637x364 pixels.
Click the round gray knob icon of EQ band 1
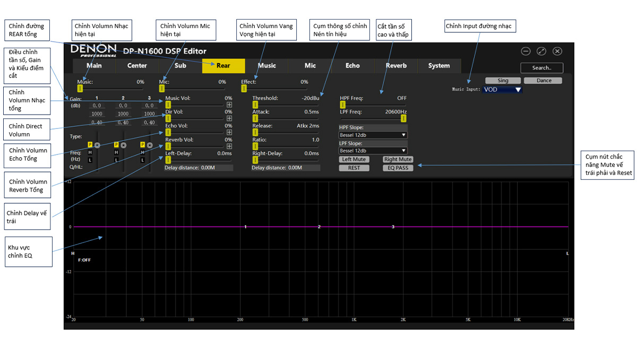(x=97, y=145)
